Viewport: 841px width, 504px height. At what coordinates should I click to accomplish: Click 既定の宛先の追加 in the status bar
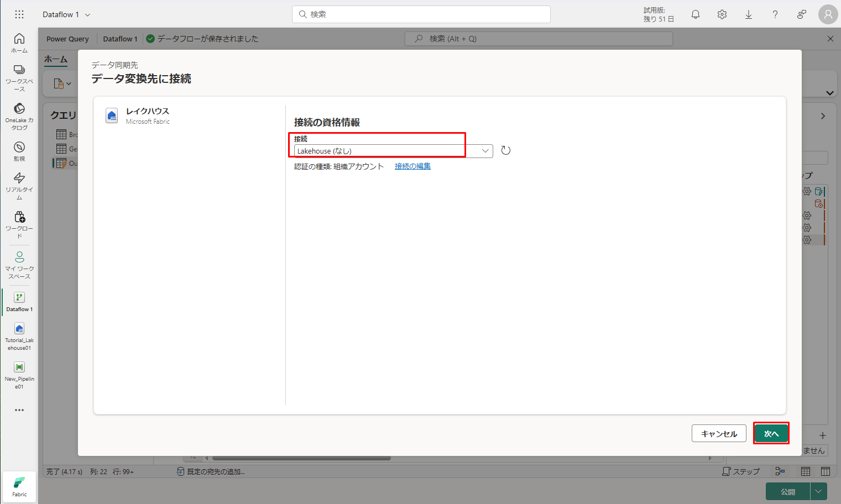pyautogui.click(x=211, y=471)
